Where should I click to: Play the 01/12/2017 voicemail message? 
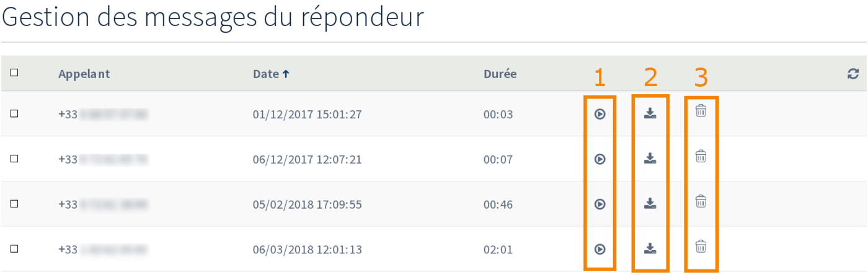(600, 114)
